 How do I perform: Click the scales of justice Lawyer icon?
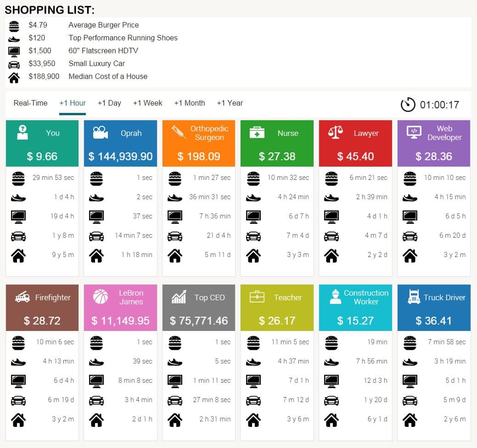coord(335,133)
